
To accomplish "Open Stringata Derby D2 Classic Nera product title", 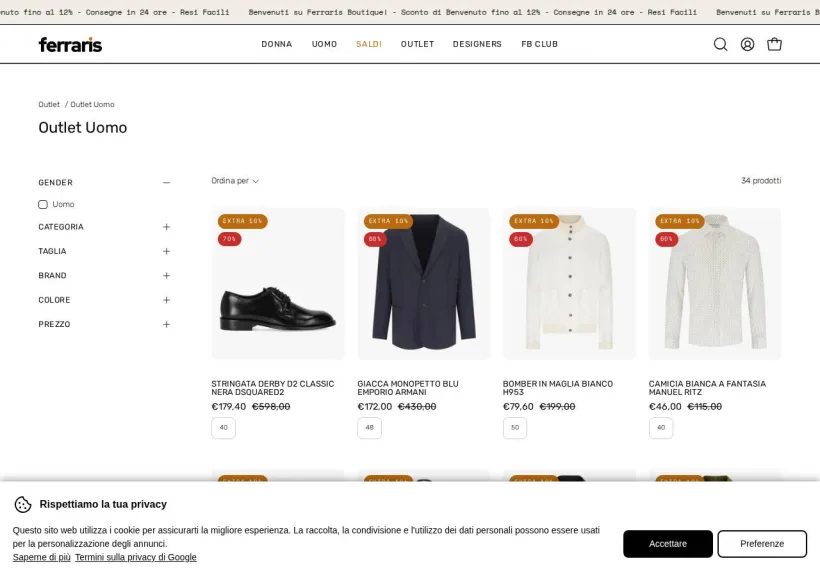I will coord(272,388).
